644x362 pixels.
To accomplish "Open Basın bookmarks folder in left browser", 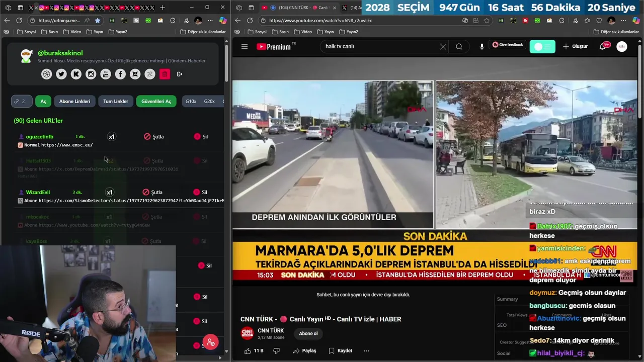I will 49,32.
